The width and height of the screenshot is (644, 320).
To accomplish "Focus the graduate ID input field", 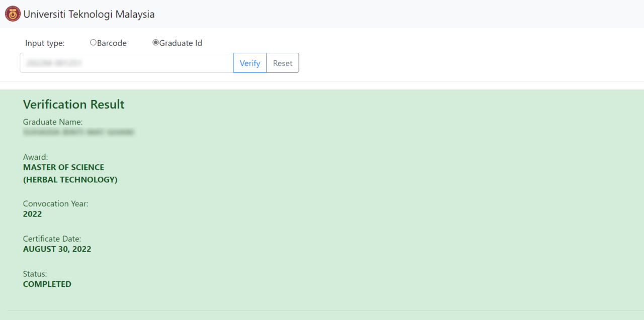I will click(126, 63).
